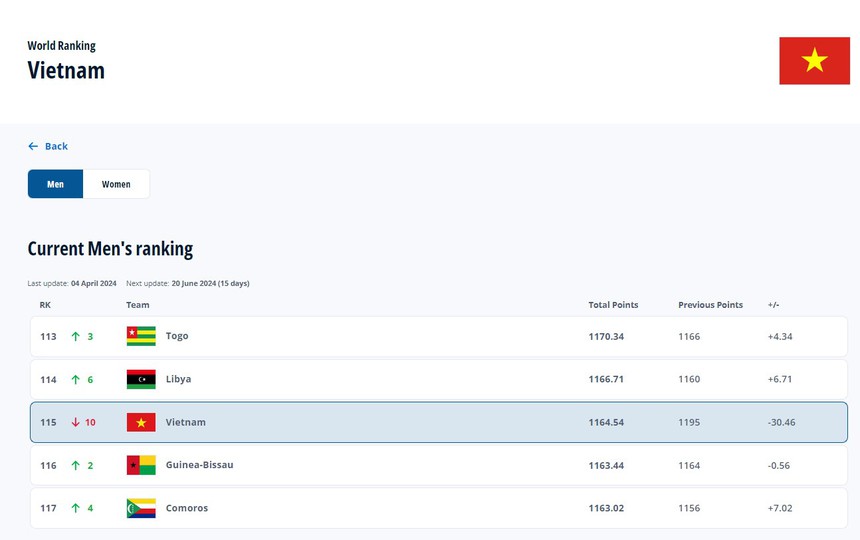Click the left arrow icon beside Back
Viewport: 860px width, 540px height.
pos(33,146)
